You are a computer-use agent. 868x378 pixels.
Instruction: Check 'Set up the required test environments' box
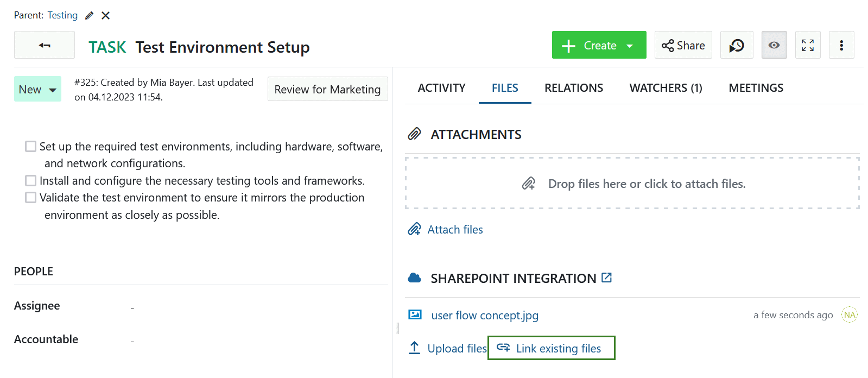tap(31, 147)
